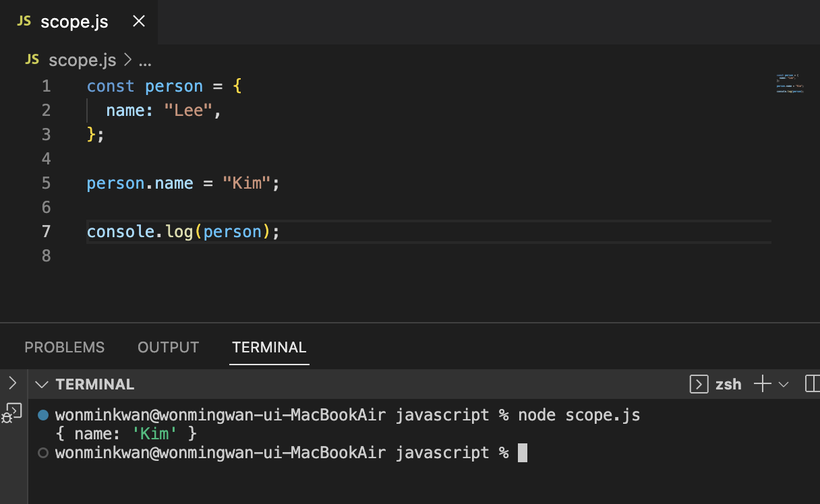Switch to the PROBLEMS panel tab
Screen dimensions: 820x504
coord(65,348)
